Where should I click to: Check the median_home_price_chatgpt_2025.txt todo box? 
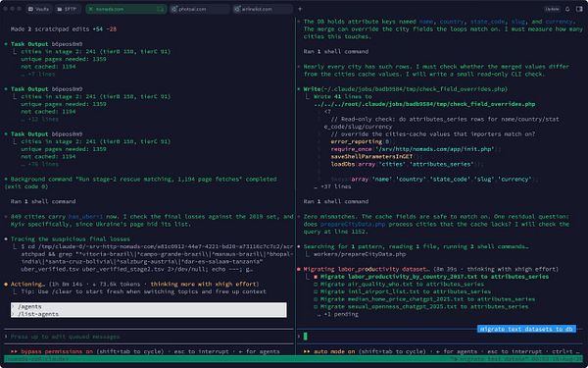[316, 299]
